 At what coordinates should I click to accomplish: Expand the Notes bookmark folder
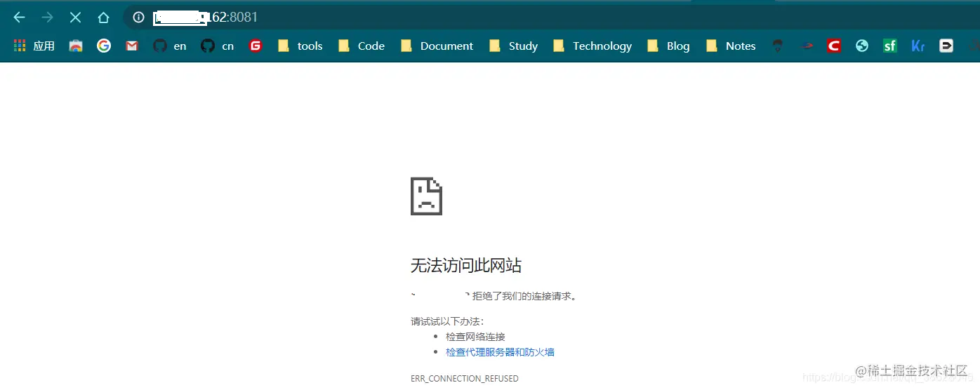731,46
